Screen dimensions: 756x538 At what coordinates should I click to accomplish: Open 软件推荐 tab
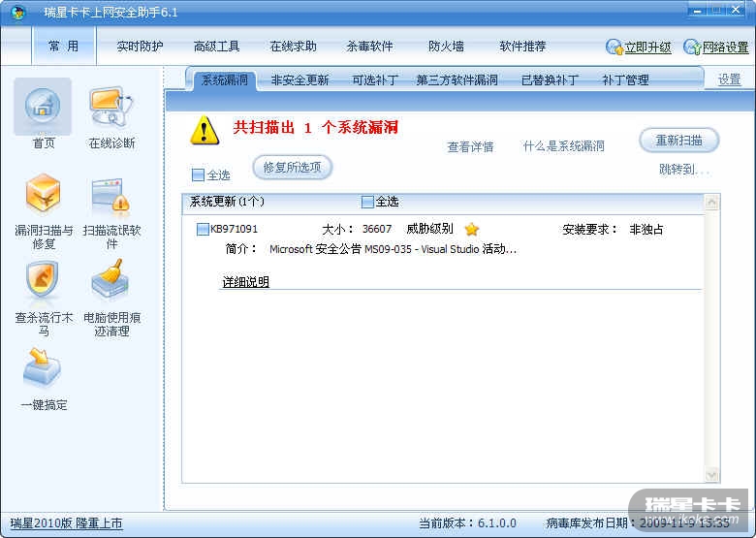point(522,47)
